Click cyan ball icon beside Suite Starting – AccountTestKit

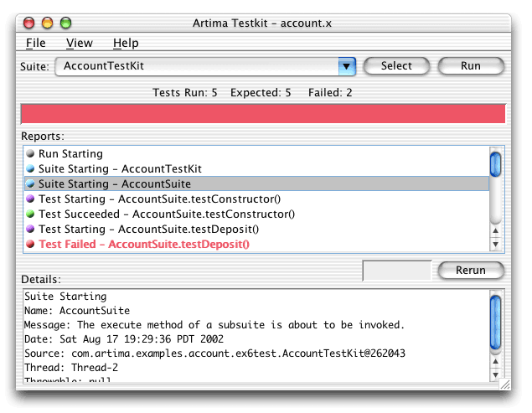(x=30, y=168)
